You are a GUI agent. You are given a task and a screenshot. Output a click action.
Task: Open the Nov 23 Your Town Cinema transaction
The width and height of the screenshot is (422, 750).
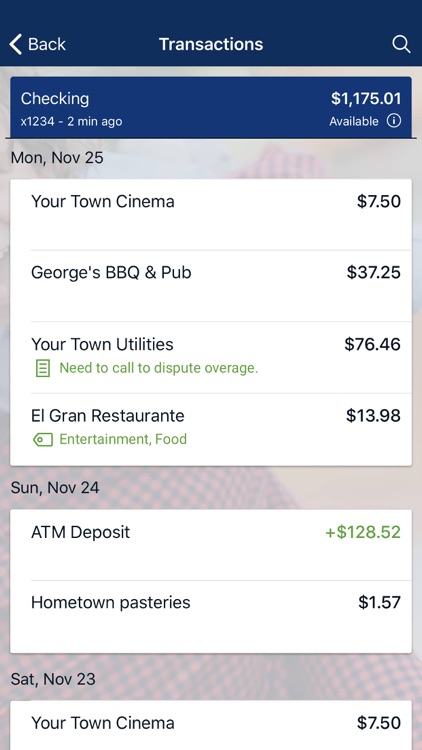[x=211, y=726]
